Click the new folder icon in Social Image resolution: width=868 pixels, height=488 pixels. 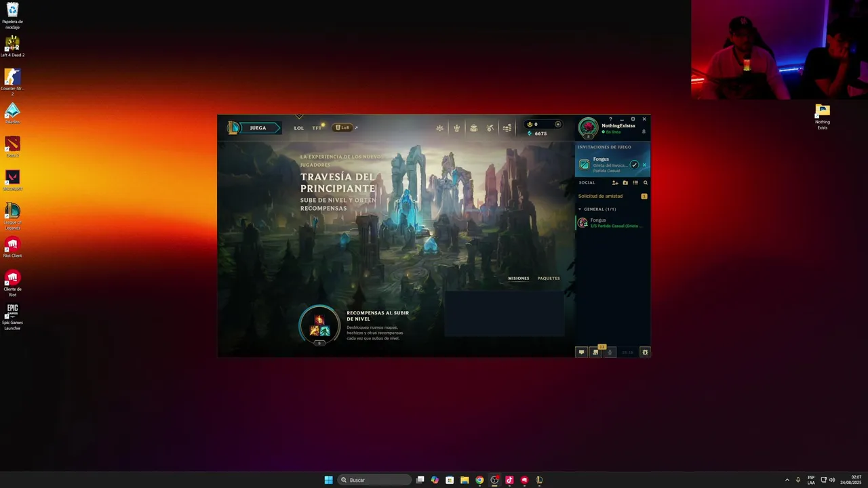(625, 183)
